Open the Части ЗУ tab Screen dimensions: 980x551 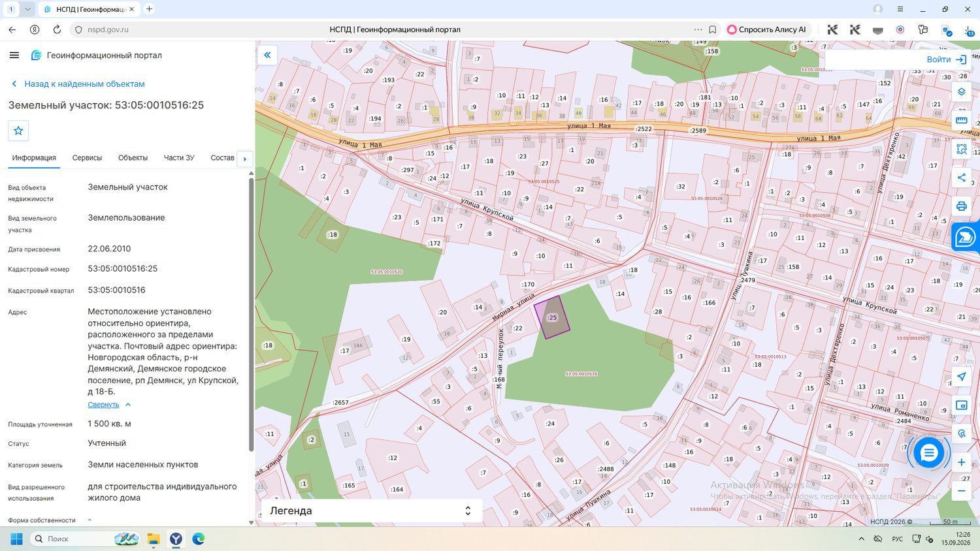point(179,158)
